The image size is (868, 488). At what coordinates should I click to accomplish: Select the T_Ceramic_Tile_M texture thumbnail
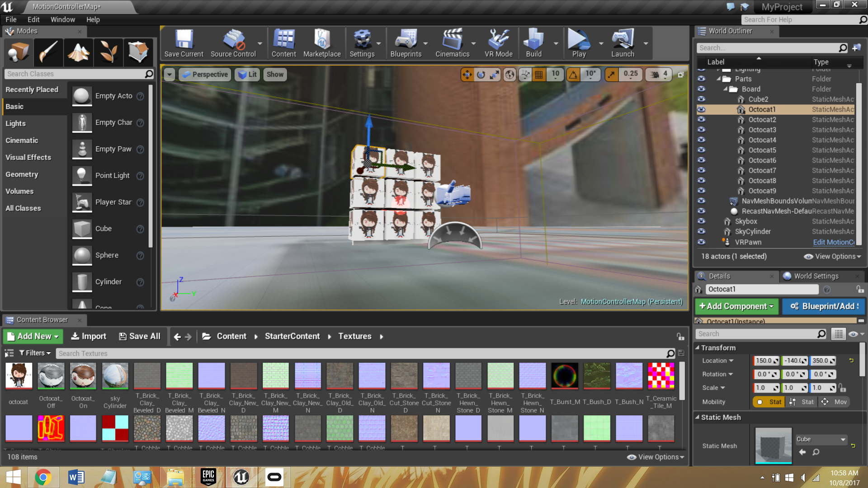[x=660, y=376]
